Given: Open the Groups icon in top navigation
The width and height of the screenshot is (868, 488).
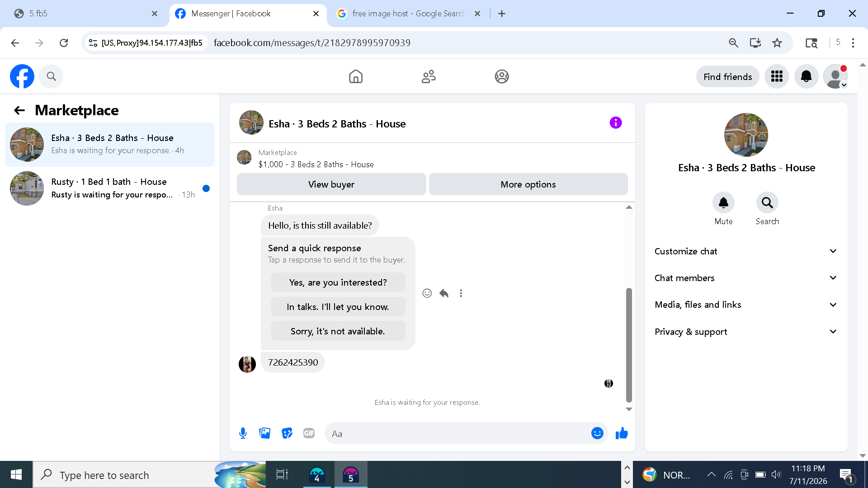Looking at the screenshot, I should [502, 76].
